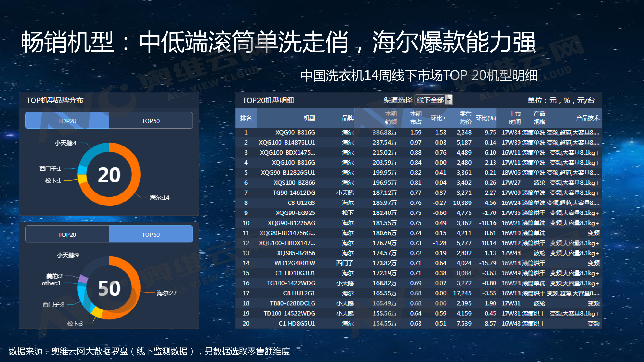
Task: Click the 排名 column header
Action: [246, 118]
